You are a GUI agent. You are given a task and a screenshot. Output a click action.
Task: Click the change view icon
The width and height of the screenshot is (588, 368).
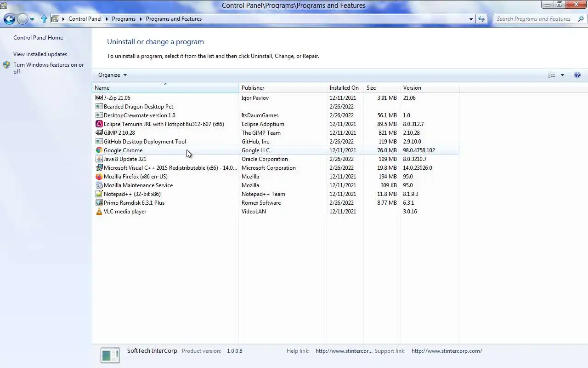click(552, 75)
